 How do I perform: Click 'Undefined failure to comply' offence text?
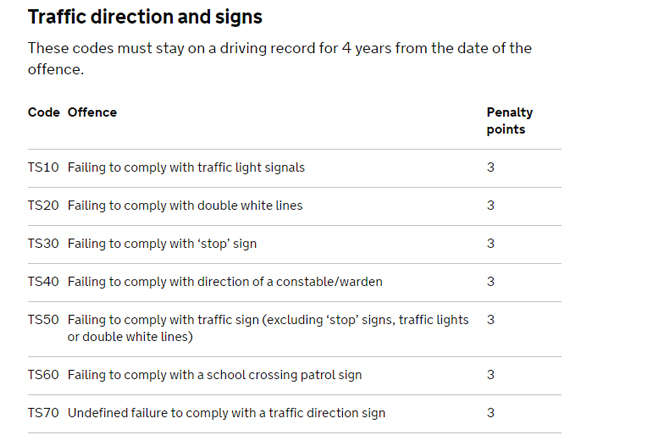tap(226, 413)
